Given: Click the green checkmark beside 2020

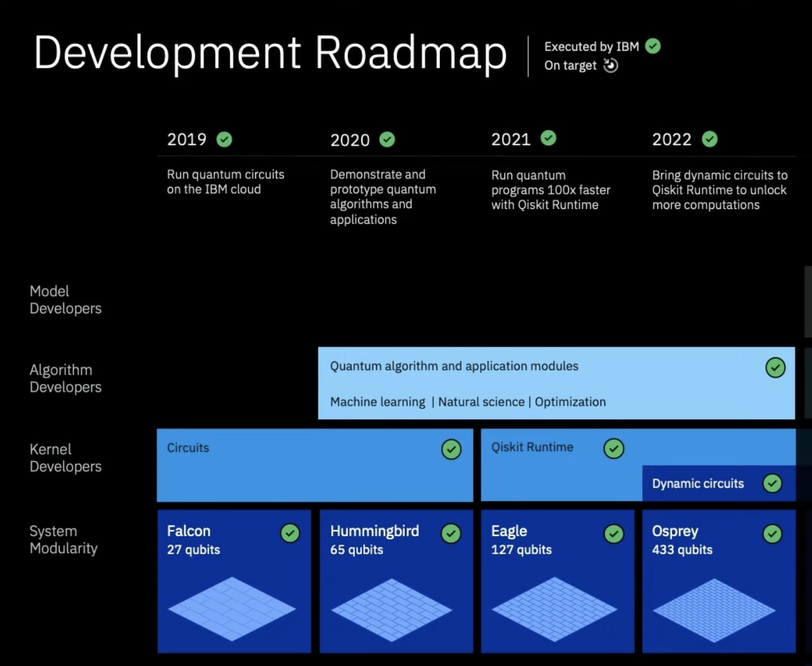Looking at the screenshot, I should click(x=387, y=139).
